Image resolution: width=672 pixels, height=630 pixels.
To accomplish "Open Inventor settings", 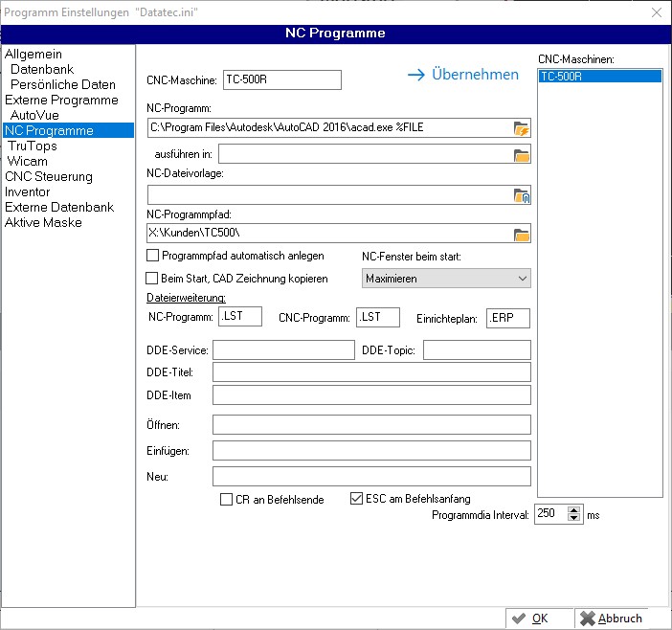I will 27,191.
